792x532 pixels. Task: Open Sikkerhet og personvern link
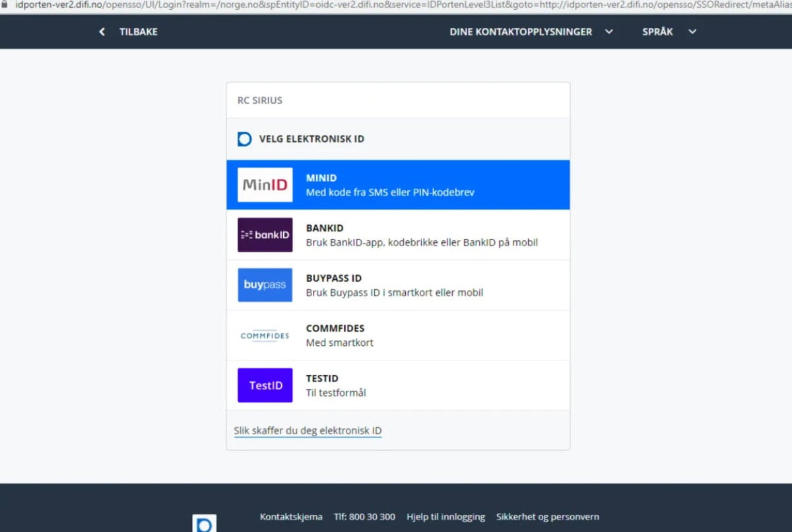click(547, 517)
